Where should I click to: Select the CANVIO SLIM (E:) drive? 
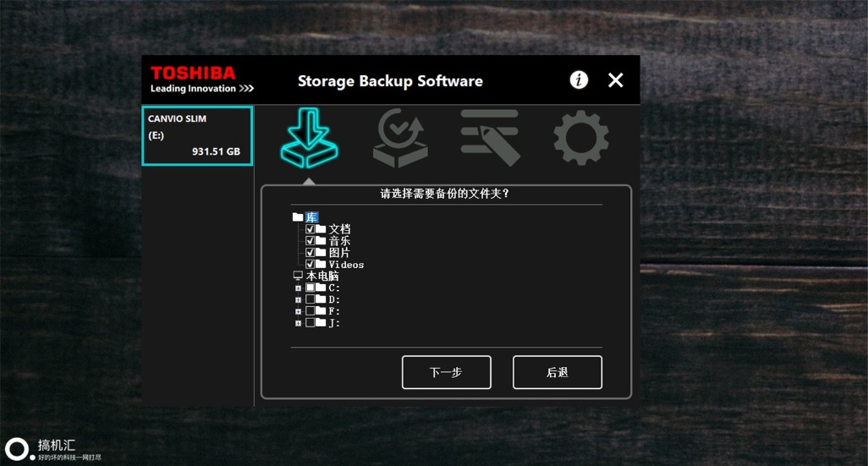198,136
